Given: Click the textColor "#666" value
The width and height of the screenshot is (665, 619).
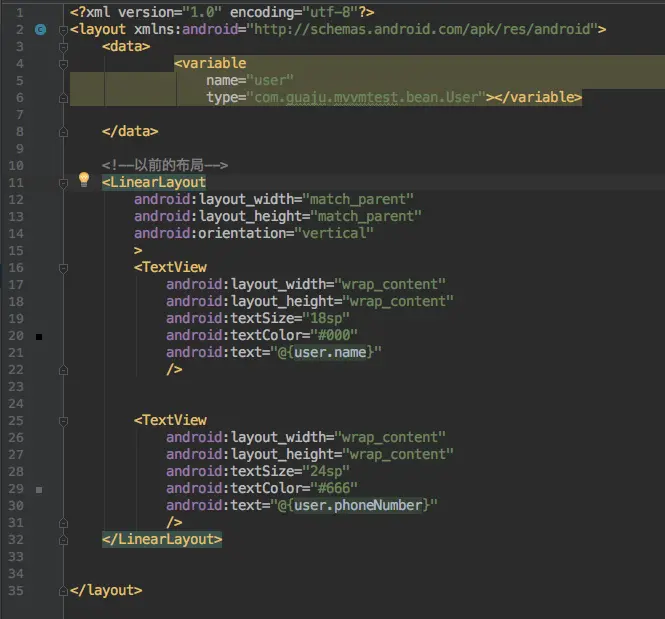Looking at the screenshot, I should point(334,488).
